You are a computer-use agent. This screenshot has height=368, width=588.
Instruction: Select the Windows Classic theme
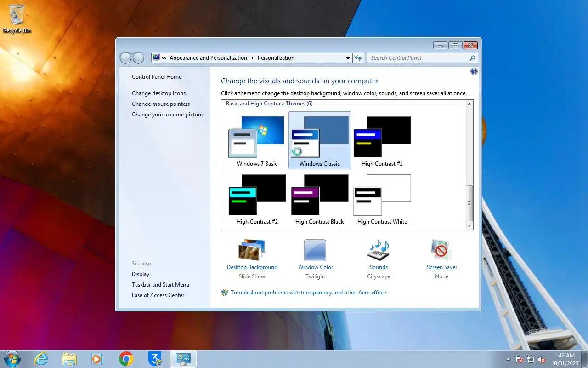[x=320, y=140]
